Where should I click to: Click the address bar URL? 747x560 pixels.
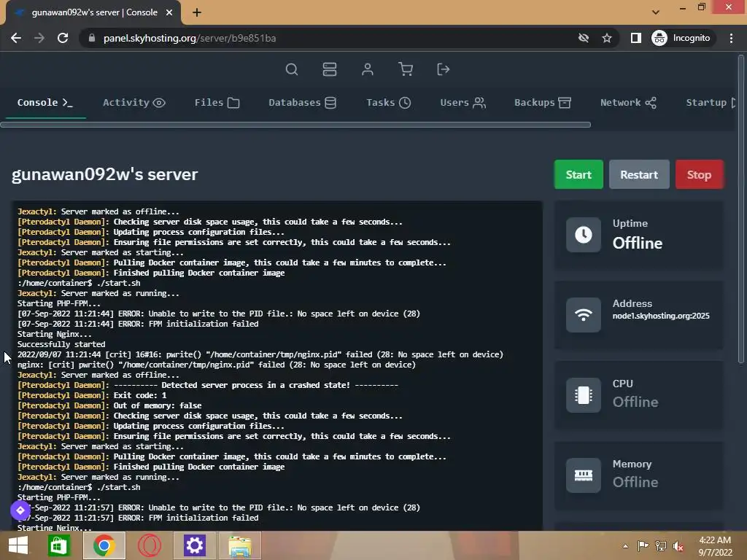(x=190, y=38)
